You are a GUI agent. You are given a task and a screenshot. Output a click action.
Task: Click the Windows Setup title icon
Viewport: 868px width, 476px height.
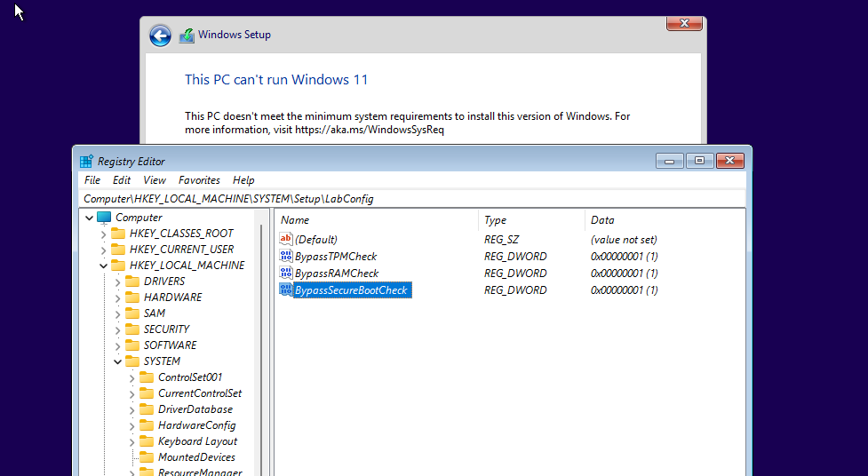coord(187,36)
